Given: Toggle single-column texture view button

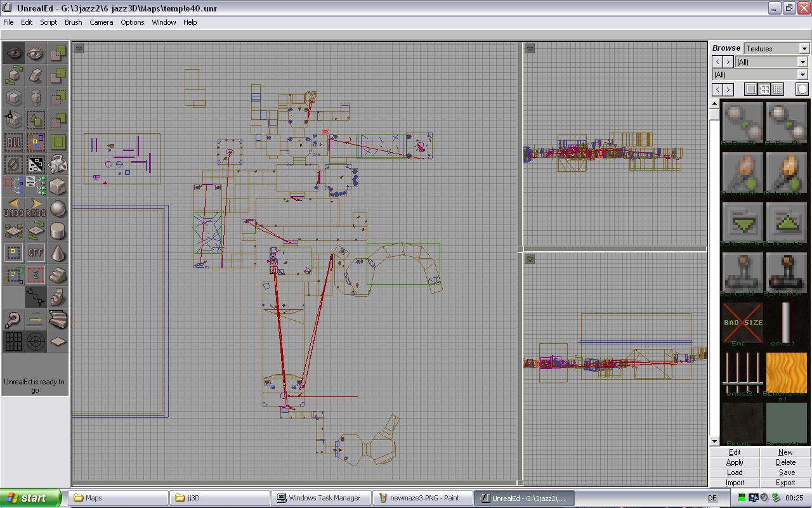Looking at the screenshot, I should [x=751, y=89].
